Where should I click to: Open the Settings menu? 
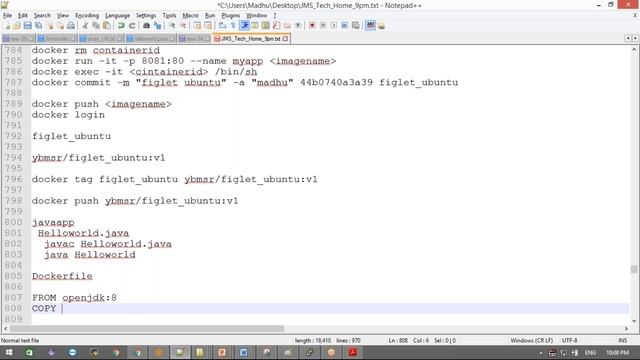(146, 16)
